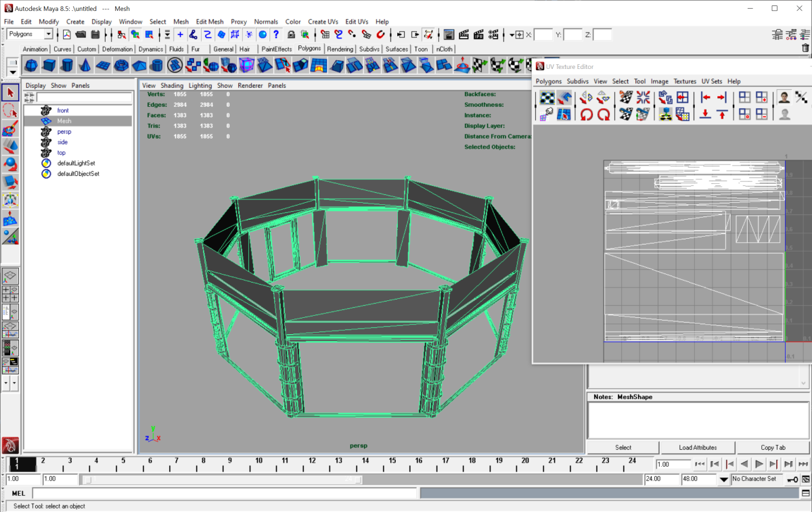Click the Save Scene floppy icon
Viewport: 812px width, 512px height.
pos(95,34)
